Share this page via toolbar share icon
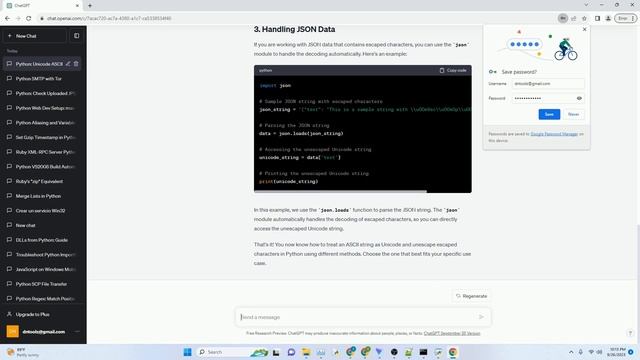Image resolution: width=640 pixels, height=360 pixels. tap(573, 18)
